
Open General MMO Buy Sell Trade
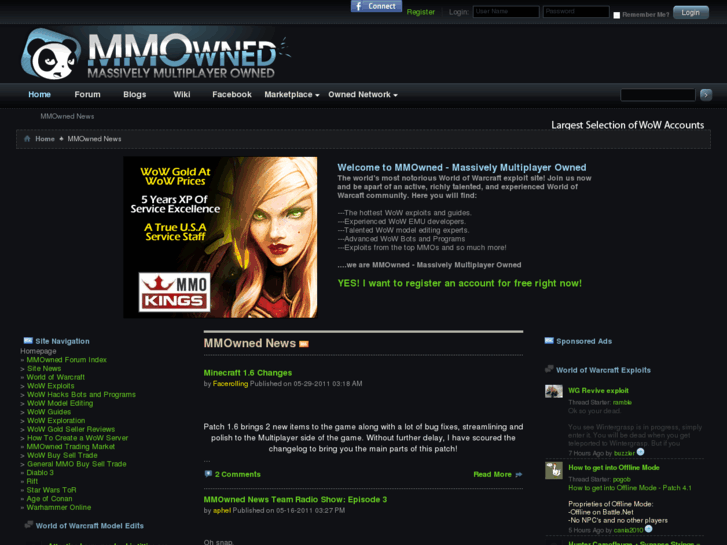point(77,464)
